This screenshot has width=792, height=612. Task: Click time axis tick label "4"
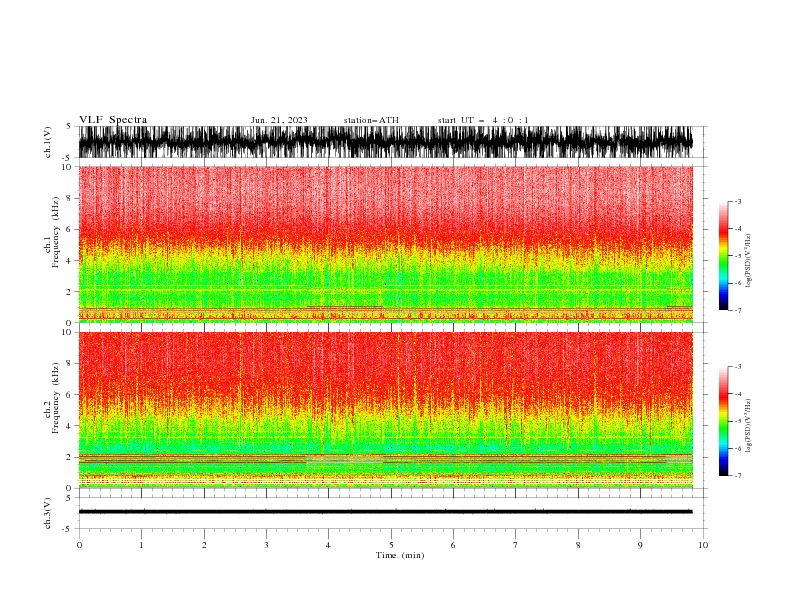[x=328, y=545]
